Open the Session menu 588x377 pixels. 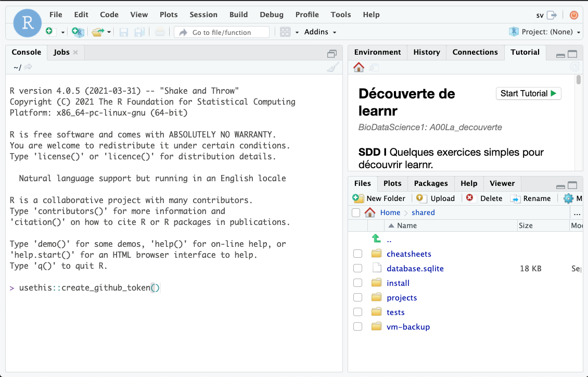click(x=203, y=15)
